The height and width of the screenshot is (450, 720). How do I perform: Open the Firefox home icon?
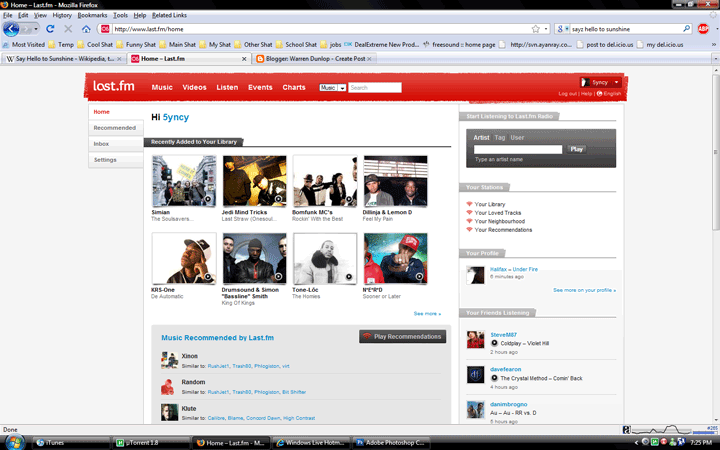click(x=86, y=29)
